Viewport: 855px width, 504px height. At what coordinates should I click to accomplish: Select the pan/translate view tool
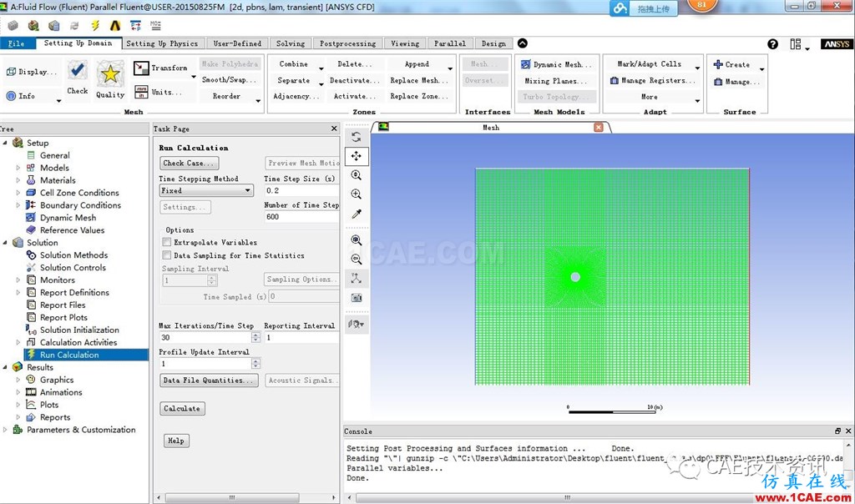(356, 156)
